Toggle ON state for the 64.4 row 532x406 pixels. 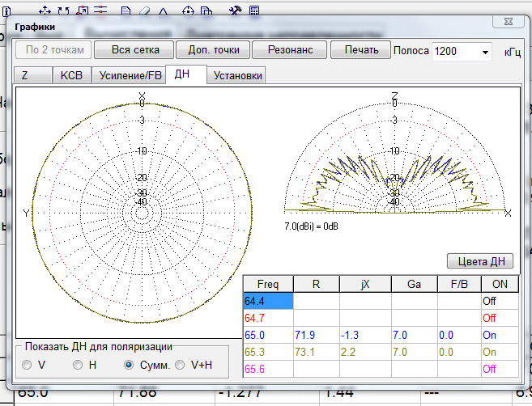pyautogui.click(x=500, y=301)
